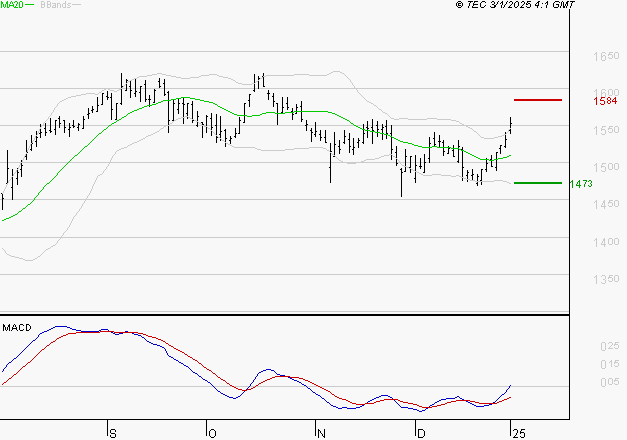Screen dimensions: 627x440
Task: Click the MACD panel label
Action: pyautogui.click(x=17, y=328)
